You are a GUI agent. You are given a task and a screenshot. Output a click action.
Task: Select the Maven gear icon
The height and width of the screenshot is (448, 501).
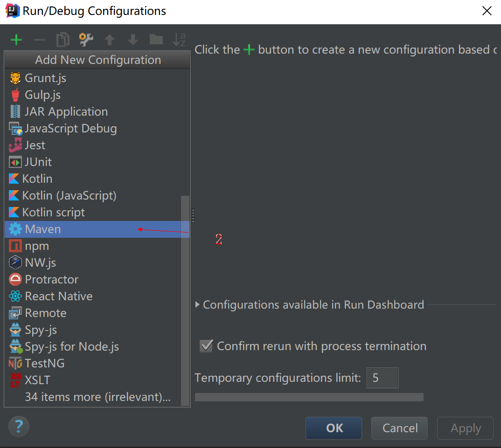[x=15, y=229]
